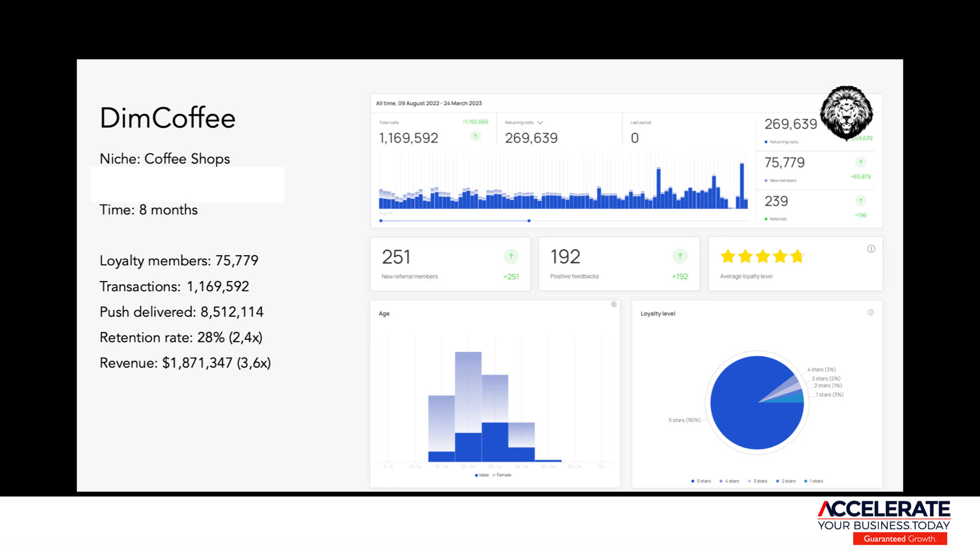Click the New members up-arrow icon
The height and width of the screenshot is (551, 980).
click(861, 162)
